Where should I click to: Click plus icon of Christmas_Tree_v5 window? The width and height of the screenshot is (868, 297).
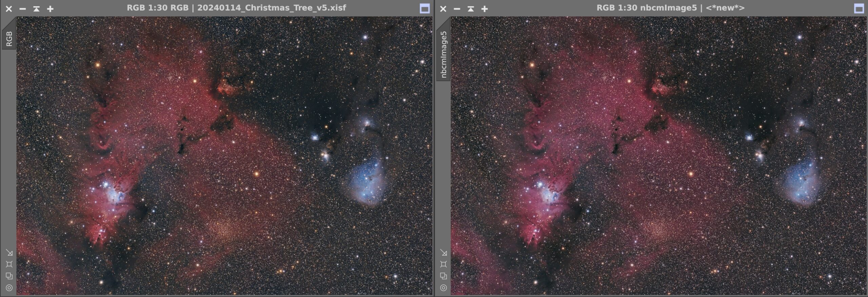pos(50,9)
